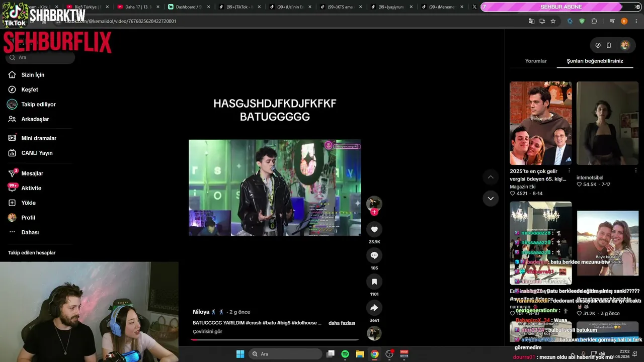
Task: Open the Windows Start menu
Action: coord(240,354)
